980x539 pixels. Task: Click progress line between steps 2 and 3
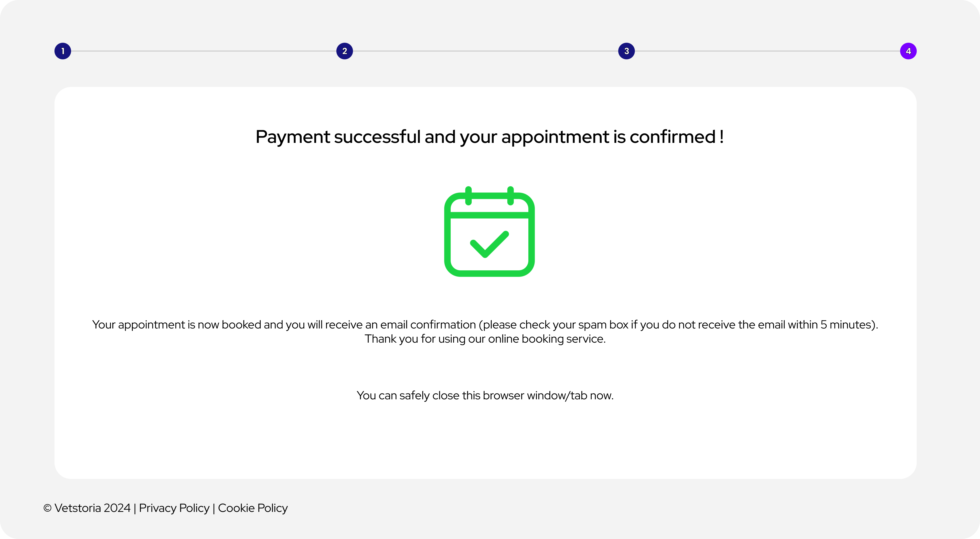485,51
